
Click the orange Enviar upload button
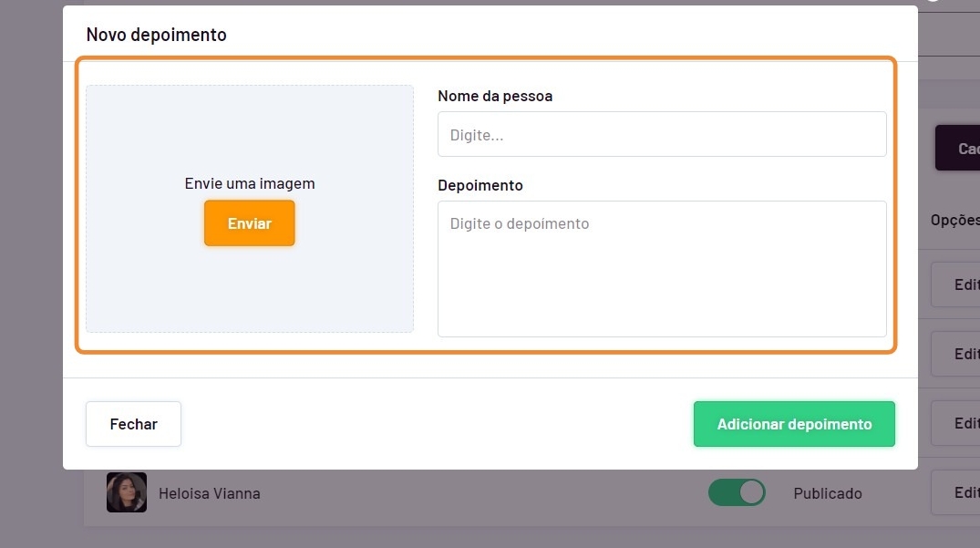point(249,223)
